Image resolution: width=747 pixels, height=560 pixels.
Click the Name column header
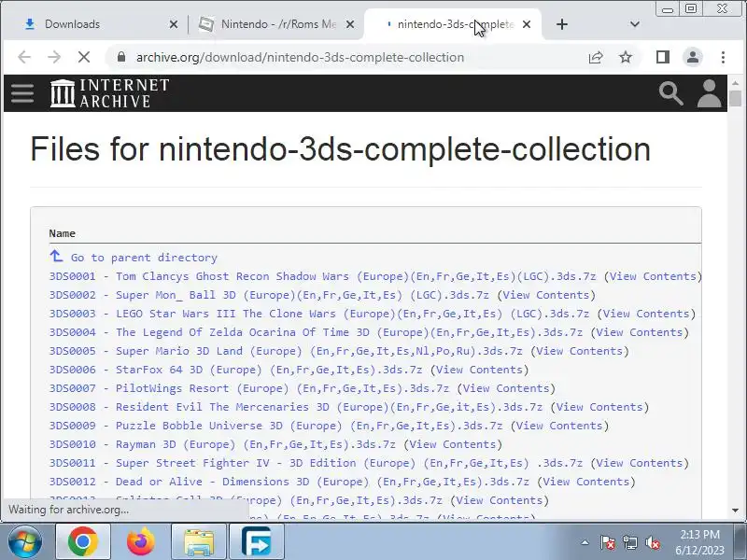coord(63,233)
